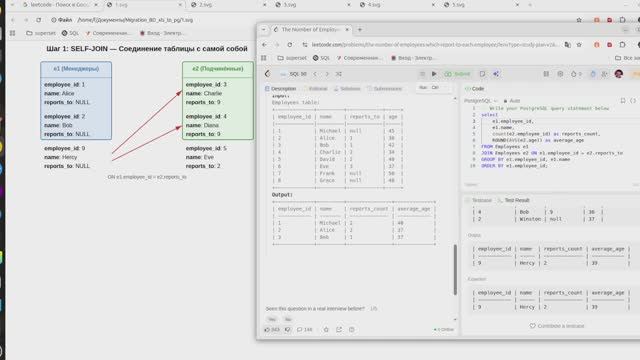The height and width of the screenshot is (360, 640).
Task: Open superset bookmark folder in back window
Action: coord(41,33)
